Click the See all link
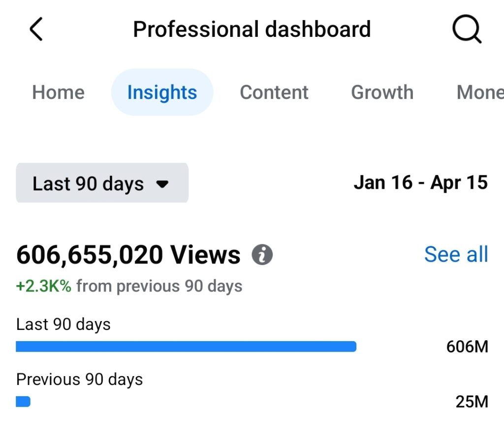Screen dimensions: 504x441 (456, 255)
